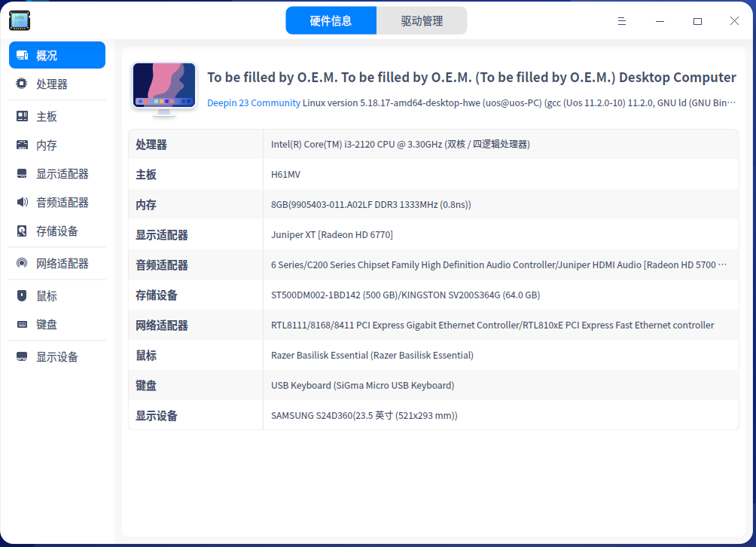Open the 键盘 (Keyboard) section
The image size is (756, 547).
pyautogui.click(x=21, y=325)
